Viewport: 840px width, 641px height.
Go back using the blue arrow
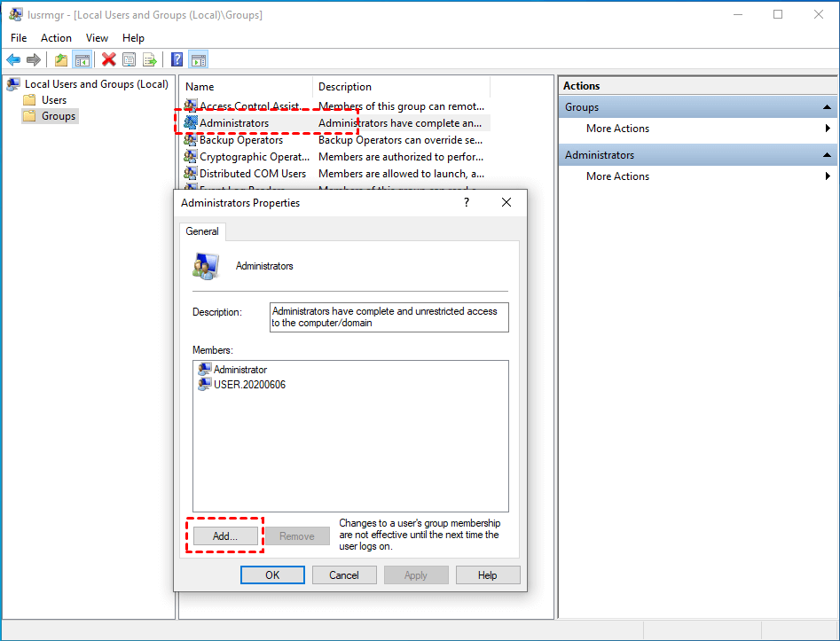(x=13, y=59)
